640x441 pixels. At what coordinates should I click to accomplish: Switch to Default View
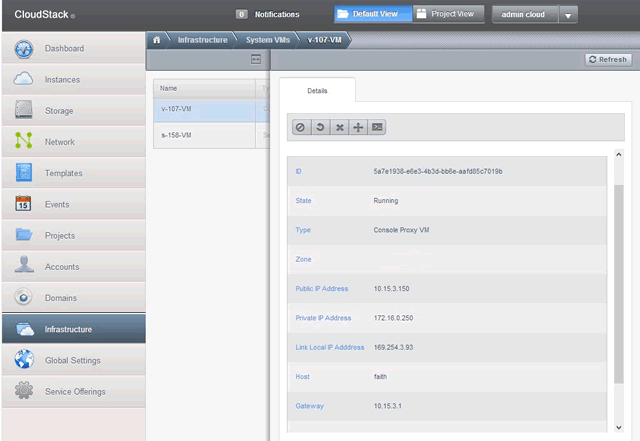coord(373,14)
